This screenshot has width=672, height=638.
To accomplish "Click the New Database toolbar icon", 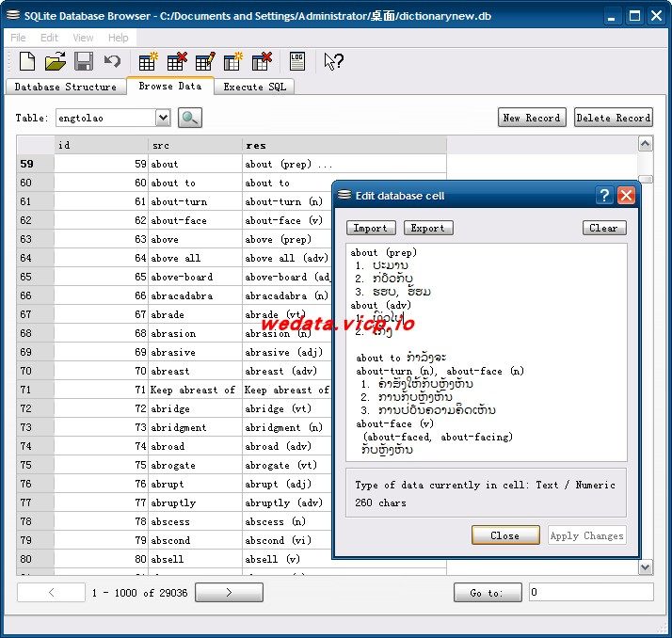I will [27, 61].
